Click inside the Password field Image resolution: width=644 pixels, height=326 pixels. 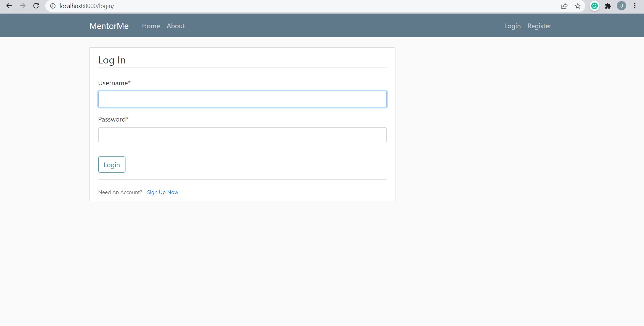tap(242, 135)
